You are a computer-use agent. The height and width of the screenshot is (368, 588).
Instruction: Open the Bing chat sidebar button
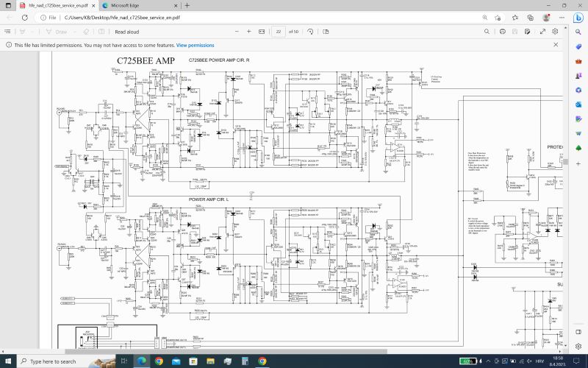point(578,17)
